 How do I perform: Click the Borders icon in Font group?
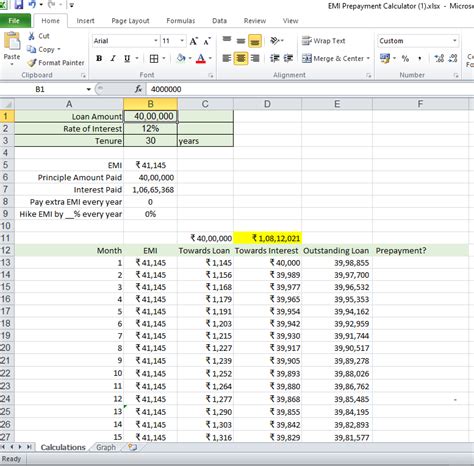tap(154, 59)
